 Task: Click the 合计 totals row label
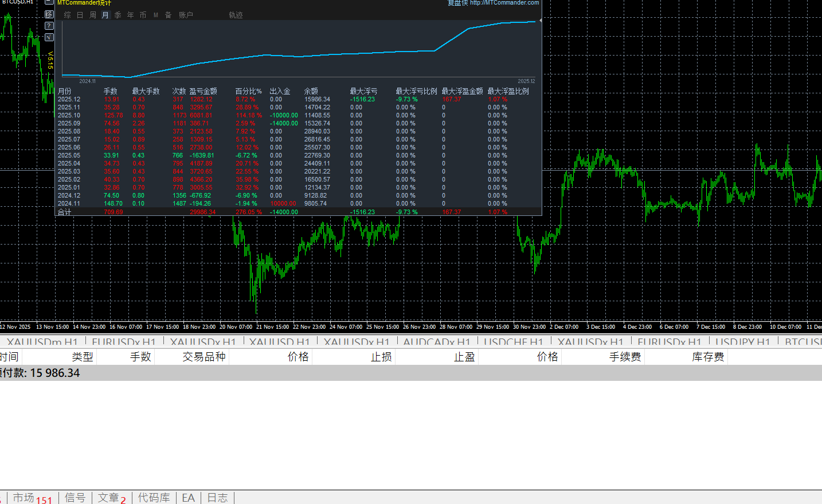coord(65,212)
